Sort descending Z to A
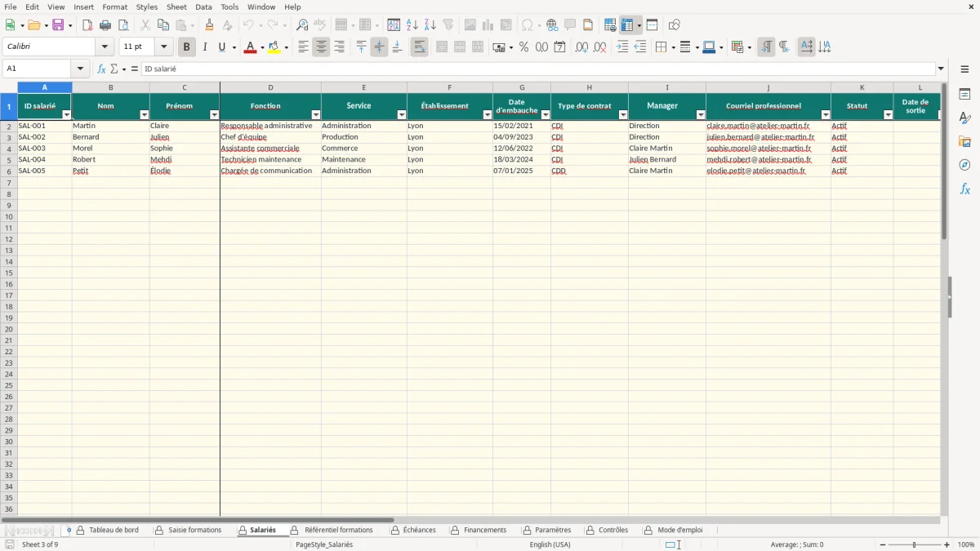980x551 pixels. coord(430,25)
